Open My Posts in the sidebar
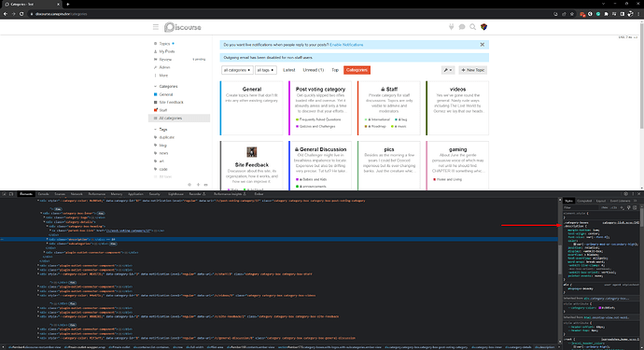The height and width of the screenshot is (350, 644). coord(167,51)
